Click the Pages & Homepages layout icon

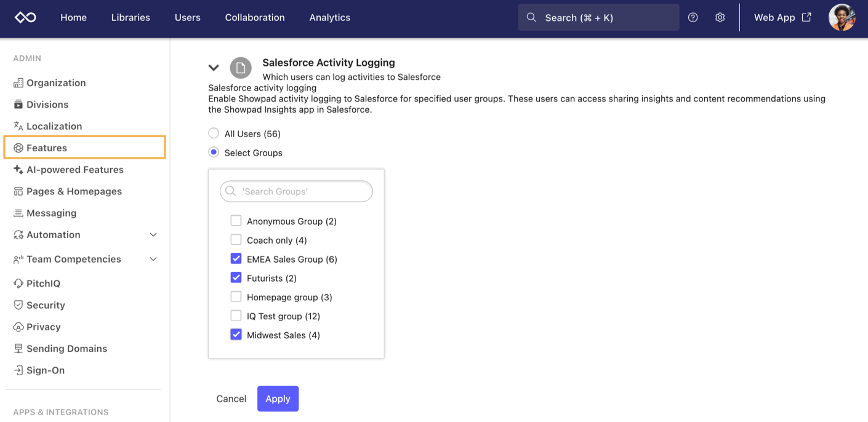coord(18,191)
